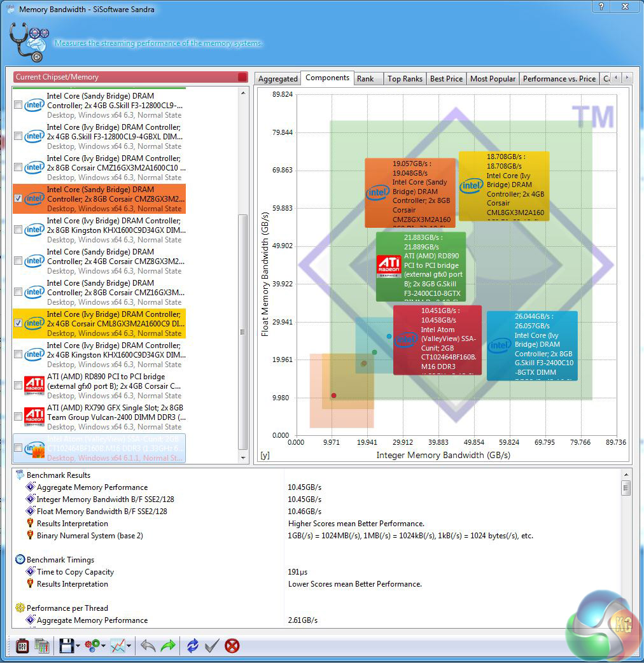
Task: Check Ivy Bridge 2x 8GB Corsair CMZ16GX3M2A1600C10 entry
Action: pyautogui.click(x=18, y=167)
